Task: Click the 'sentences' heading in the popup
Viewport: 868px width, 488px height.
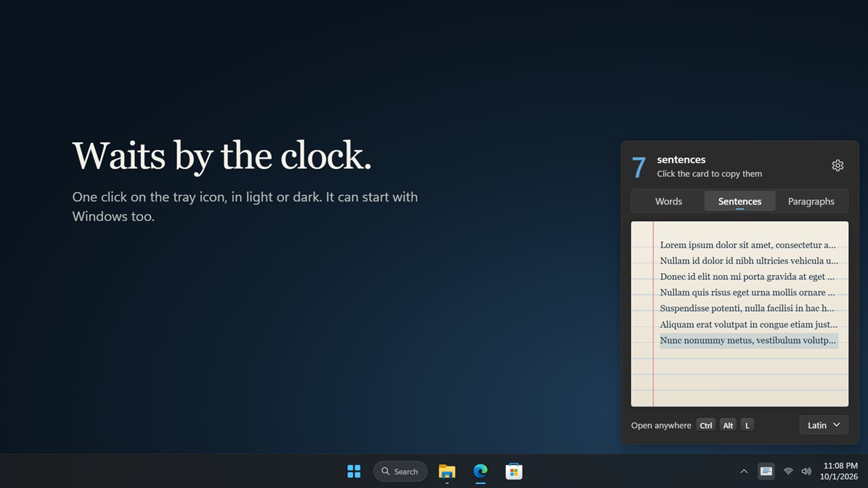Action: click(682, 160)
